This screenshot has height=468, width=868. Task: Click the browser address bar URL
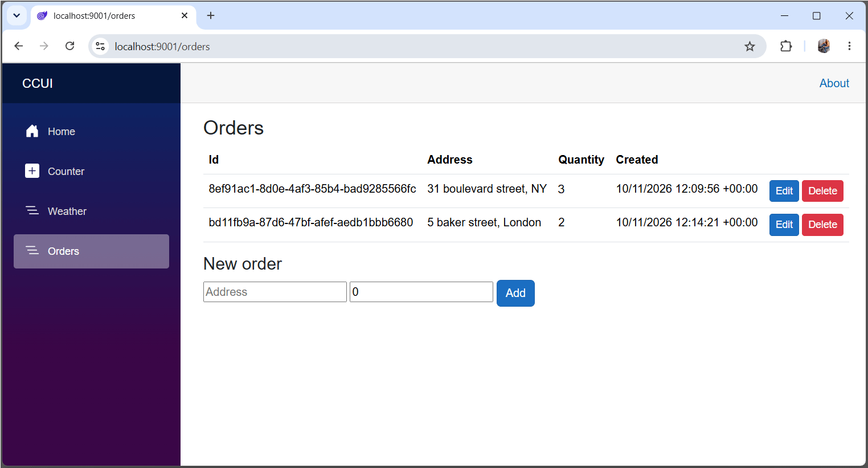[x=162, y=47]
